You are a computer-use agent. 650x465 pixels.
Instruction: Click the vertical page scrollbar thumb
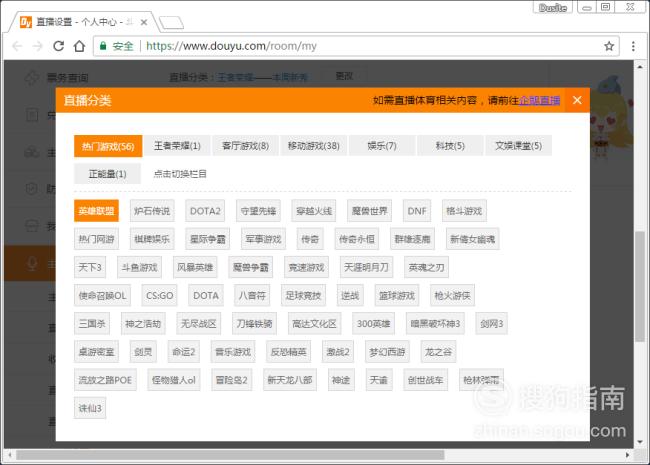click(640, 287)
